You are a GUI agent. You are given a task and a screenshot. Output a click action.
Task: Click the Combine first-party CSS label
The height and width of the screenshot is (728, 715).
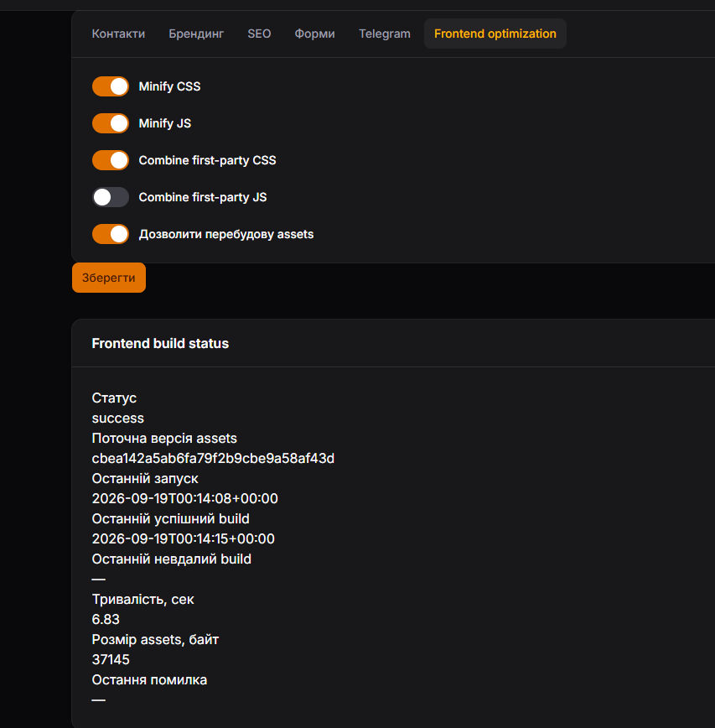[207, 160]
